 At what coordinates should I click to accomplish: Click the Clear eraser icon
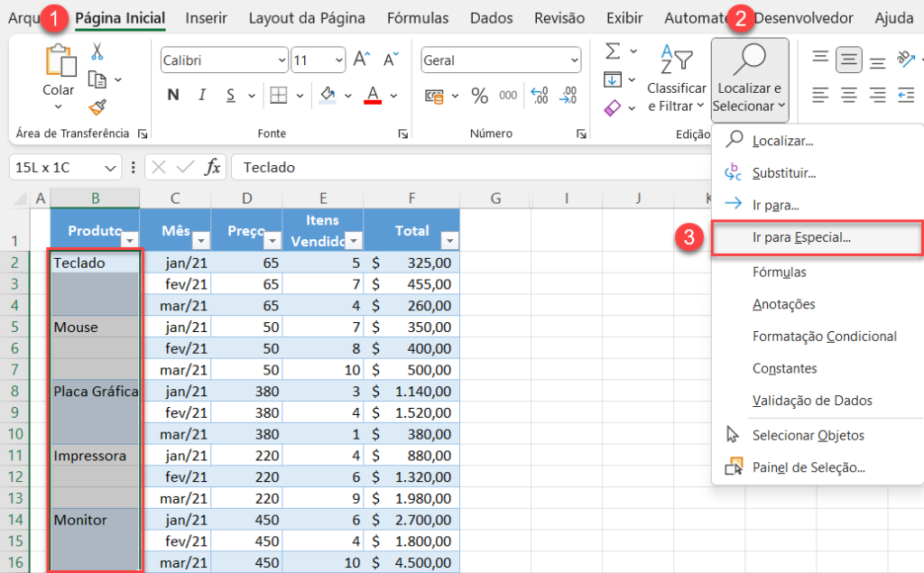point(613,107)
